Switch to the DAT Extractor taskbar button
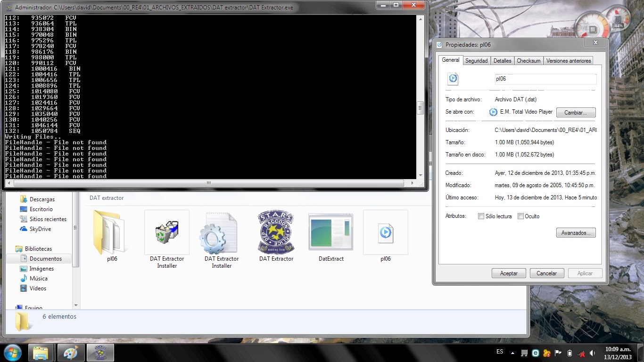The height and width of the screenshot is (362, 644). pyautogui.click(x=100, y=353)
